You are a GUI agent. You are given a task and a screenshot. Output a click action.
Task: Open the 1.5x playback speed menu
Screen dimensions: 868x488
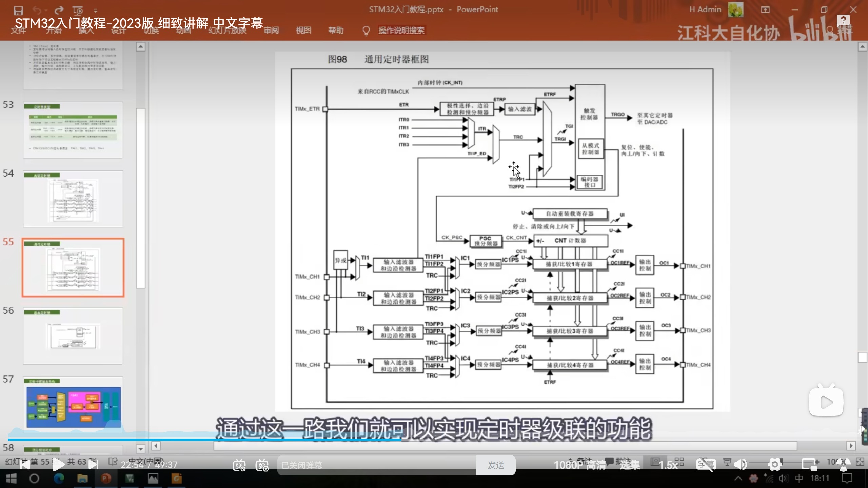coord(668,465)
